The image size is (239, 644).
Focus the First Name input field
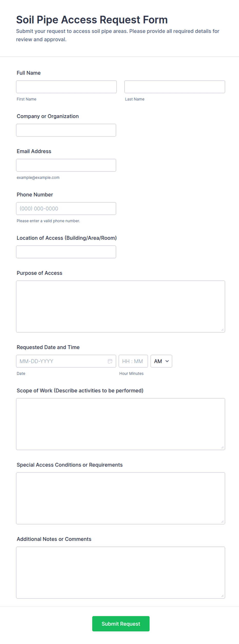(x=66, y=87)
